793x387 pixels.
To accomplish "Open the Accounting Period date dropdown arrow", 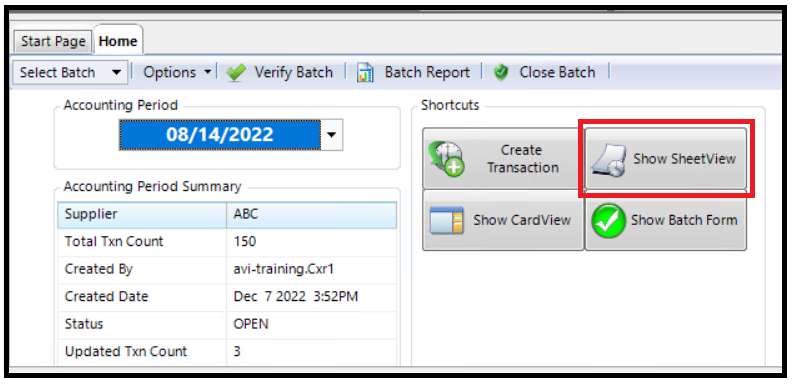I will (x=332, y=135).
